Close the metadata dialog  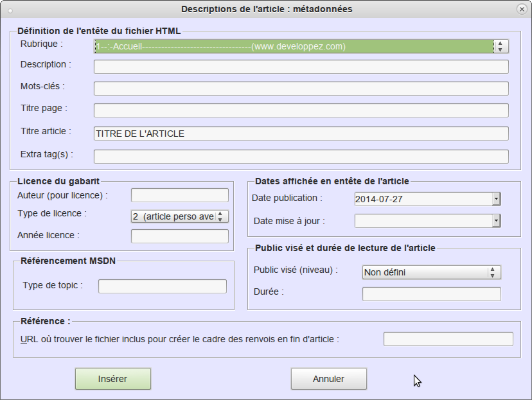[520, 9]
